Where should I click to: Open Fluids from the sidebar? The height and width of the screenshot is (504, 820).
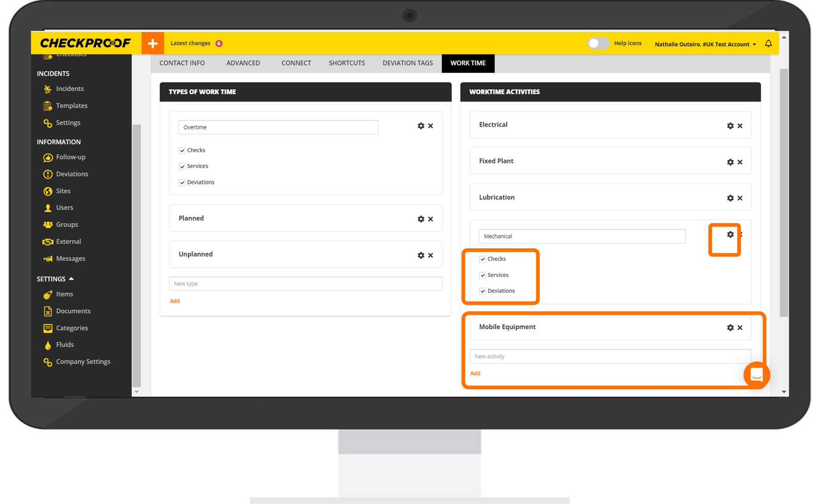point(64,345)
